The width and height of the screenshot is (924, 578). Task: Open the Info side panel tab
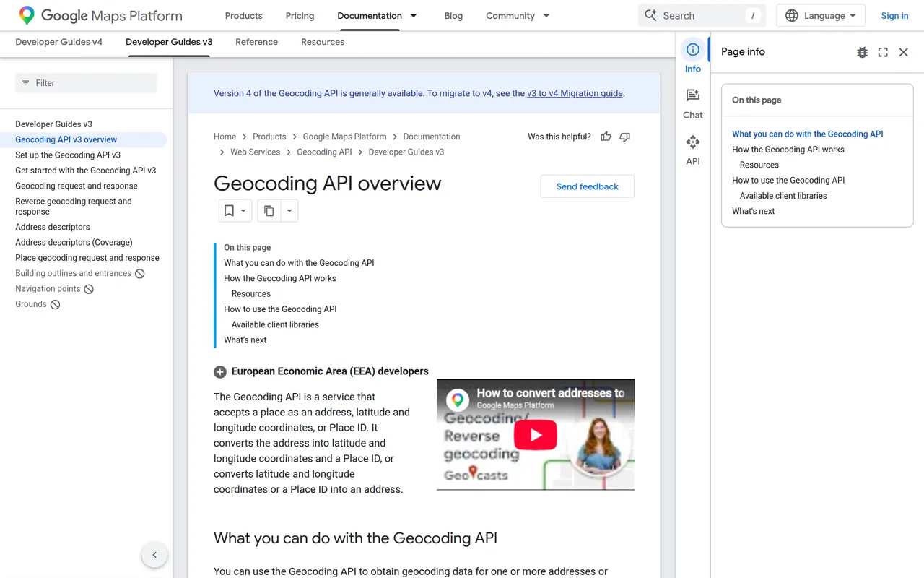pyautogui.click(x=693, y=56)
